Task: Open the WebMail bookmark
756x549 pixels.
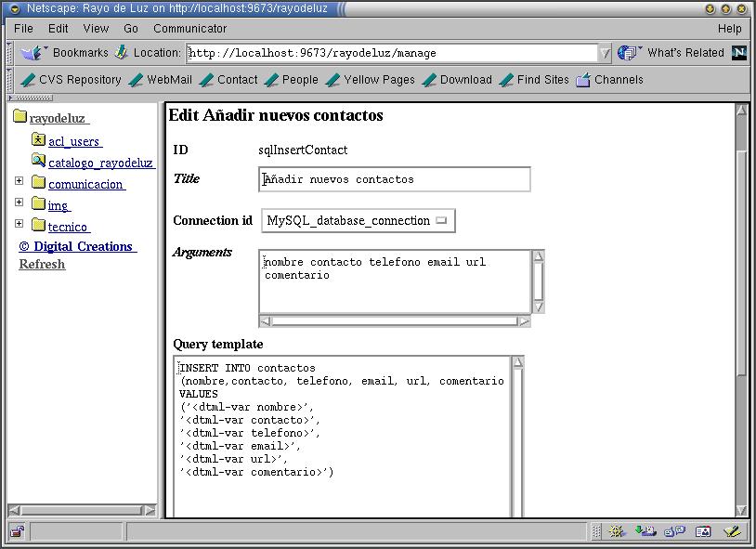Action: 161,80
